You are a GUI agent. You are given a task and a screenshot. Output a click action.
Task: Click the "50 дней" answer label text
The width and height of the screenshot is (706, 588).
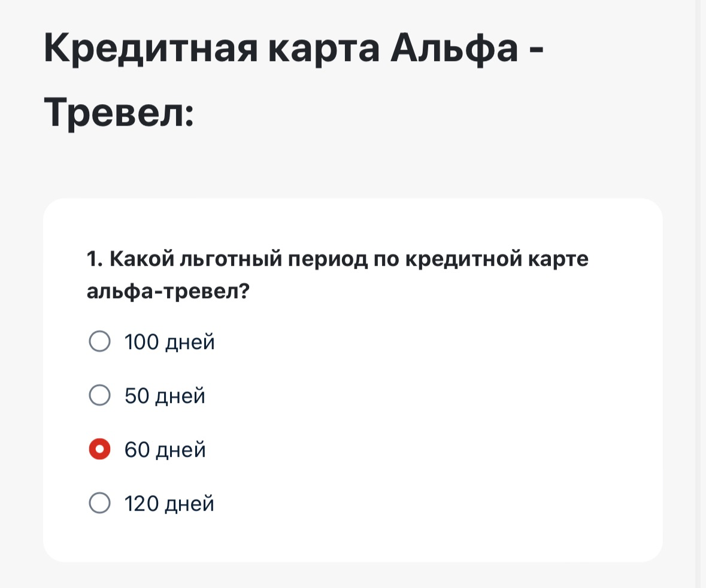[165, 396]
